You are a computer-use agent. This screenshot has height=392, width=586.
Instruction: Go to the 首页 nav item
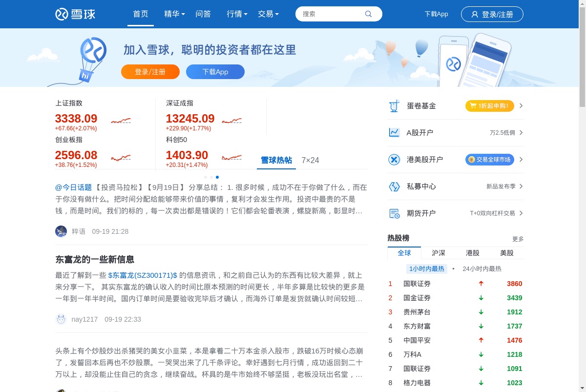click(141, 14)
